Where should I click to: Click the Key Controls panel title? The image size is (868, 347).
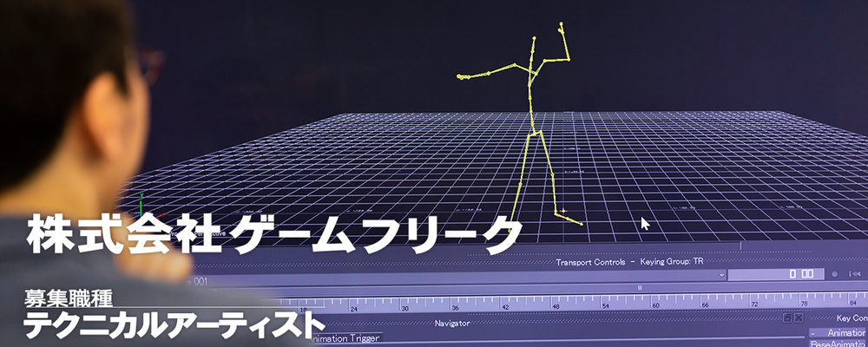(x=852, y=318)
